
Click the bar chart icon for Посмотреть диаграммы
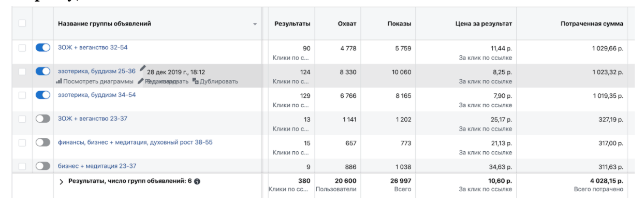tap(59, 81)
